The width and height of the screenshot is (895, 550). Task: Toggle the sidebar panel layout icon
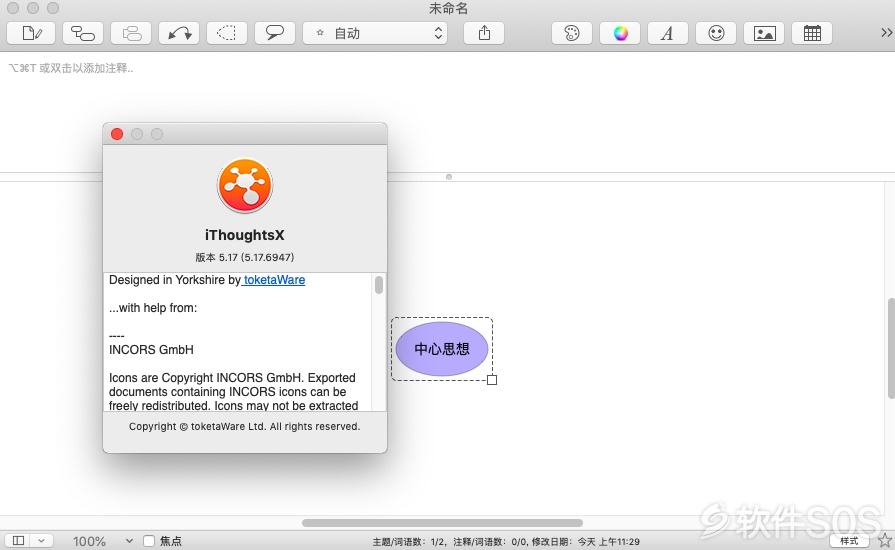(18, 540)
